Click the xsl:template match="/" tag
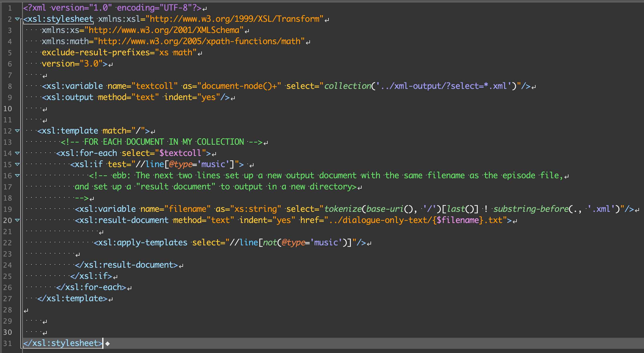The image size is (644, 353). (93, 131)
